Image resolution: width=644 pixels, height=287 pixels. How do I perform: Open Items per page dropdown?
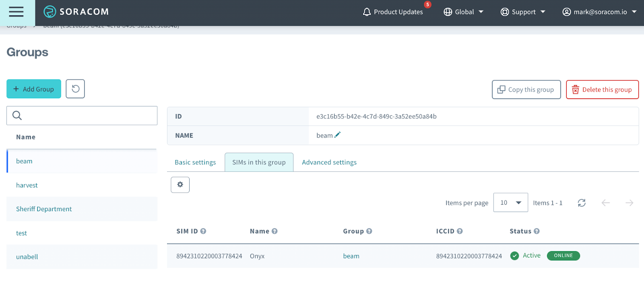click(x=510, y=202)
